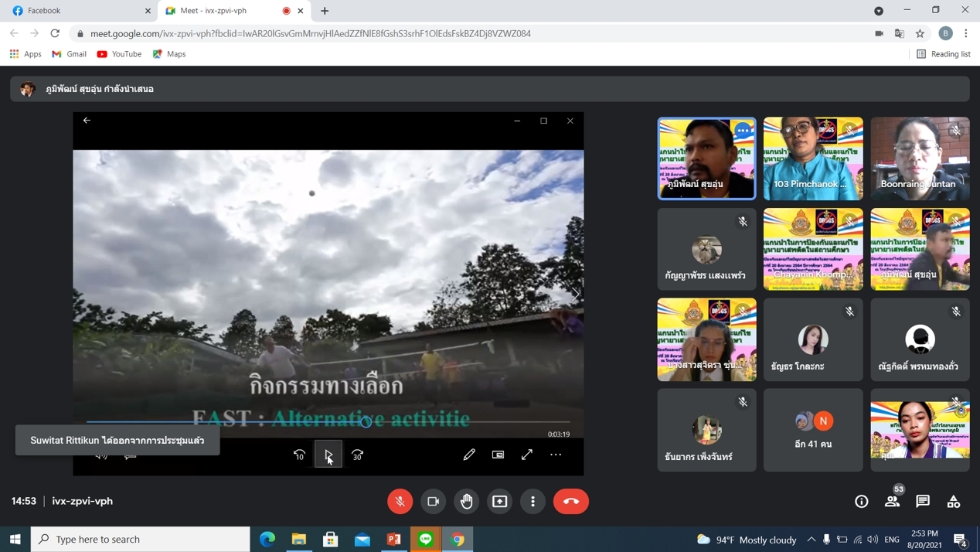Open PowerPoint from the Windows taskbar
Image resolution: width=980 pixels, height=552 pixels.
(x=394, y=539)
